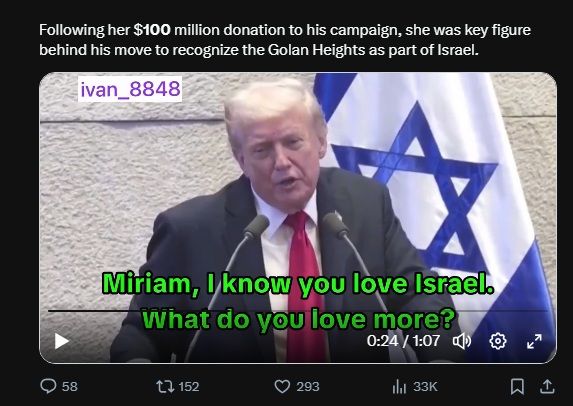Expand the video to fullscreen
The width and height of the screenshot is (573, 406).
click(x=534, y=341)
